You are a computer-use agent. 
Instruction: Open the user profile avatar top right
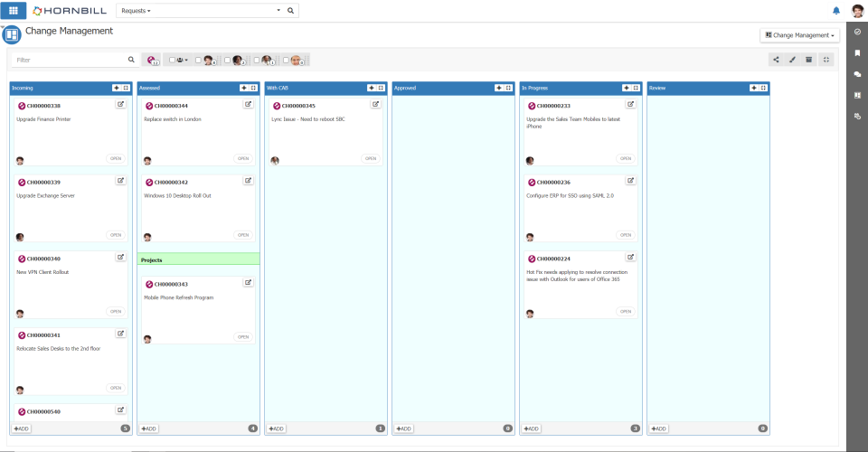click(x=857, y=11)
